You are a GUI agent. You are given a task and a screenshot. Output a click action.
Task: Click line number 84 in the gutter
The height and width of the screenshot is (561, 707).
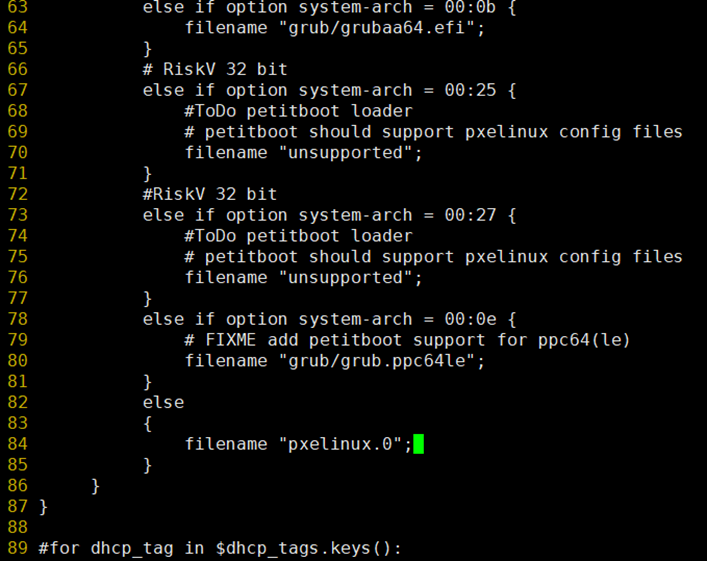coord(18,444)
